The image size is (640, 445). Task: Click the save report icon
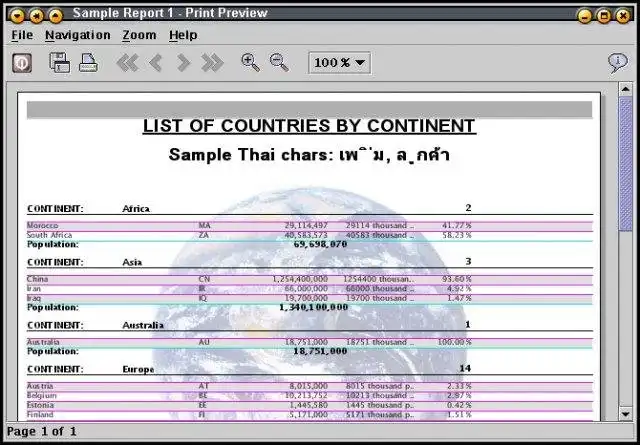pos(60,62)
